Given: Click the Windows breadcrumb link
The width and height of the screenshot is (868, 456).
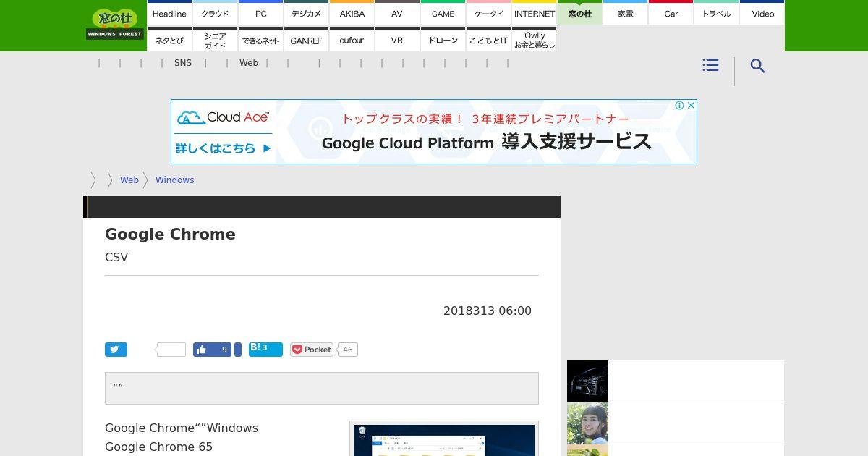Looking at the screenshot, I should pos(174,180).
